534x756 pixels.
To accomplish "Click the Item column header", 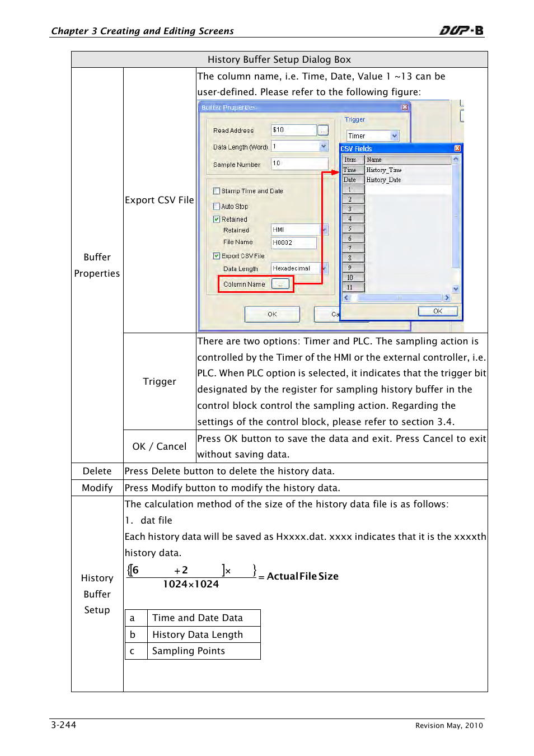I will (353, 160).
